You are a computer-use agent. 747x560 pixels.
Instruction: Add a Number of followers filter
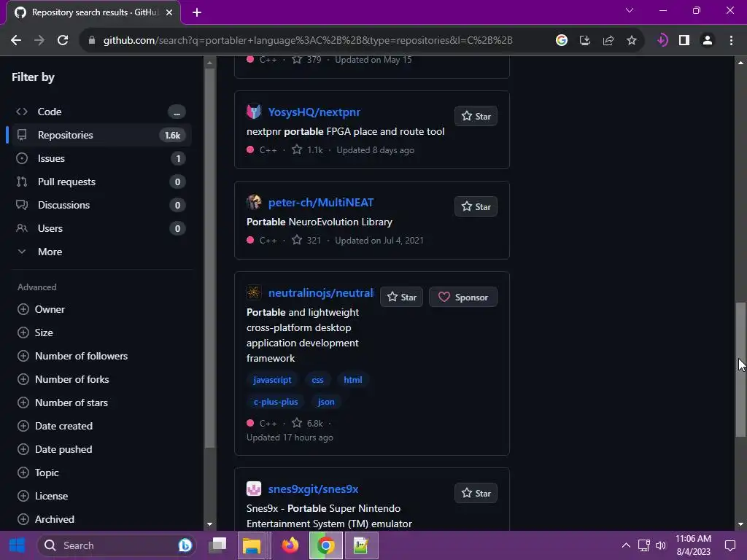coord(72,356)
